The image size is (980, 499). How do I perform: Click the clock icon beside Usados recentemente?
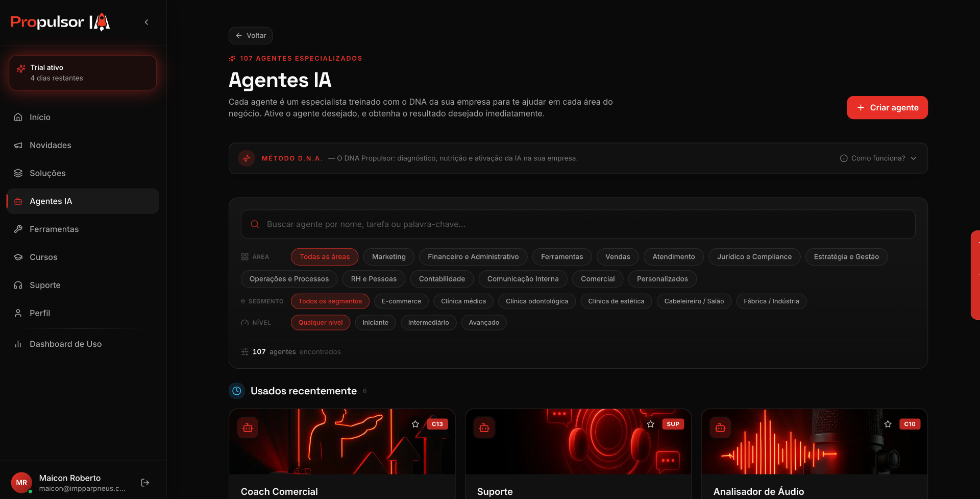[237, 391]
